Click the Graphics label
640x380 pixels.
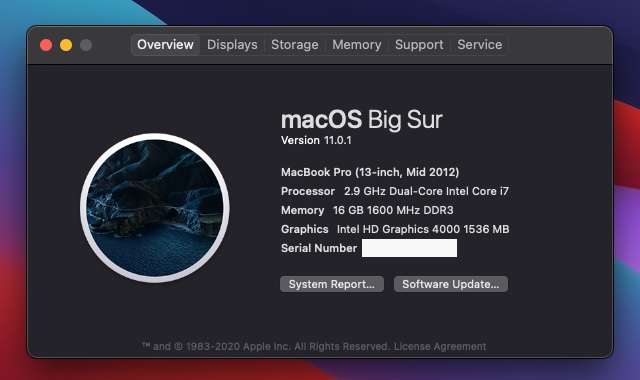tap(304, 229)
